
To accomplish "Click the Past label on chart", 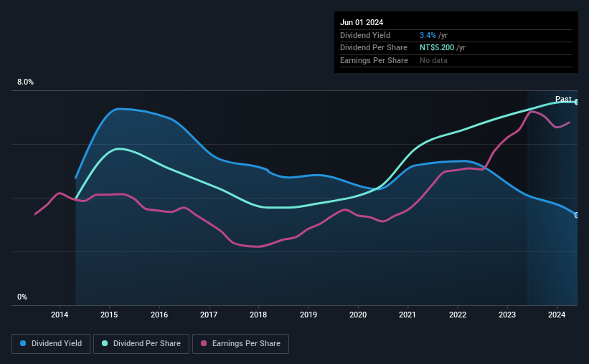I will pyautogui.click(x=563, y=99).
